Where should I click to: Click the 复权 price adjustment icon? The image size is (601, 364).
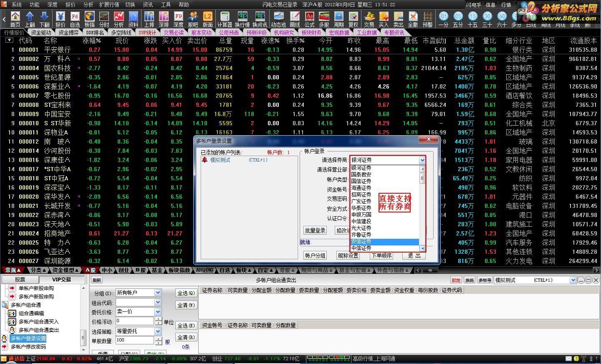pos(354,19)
